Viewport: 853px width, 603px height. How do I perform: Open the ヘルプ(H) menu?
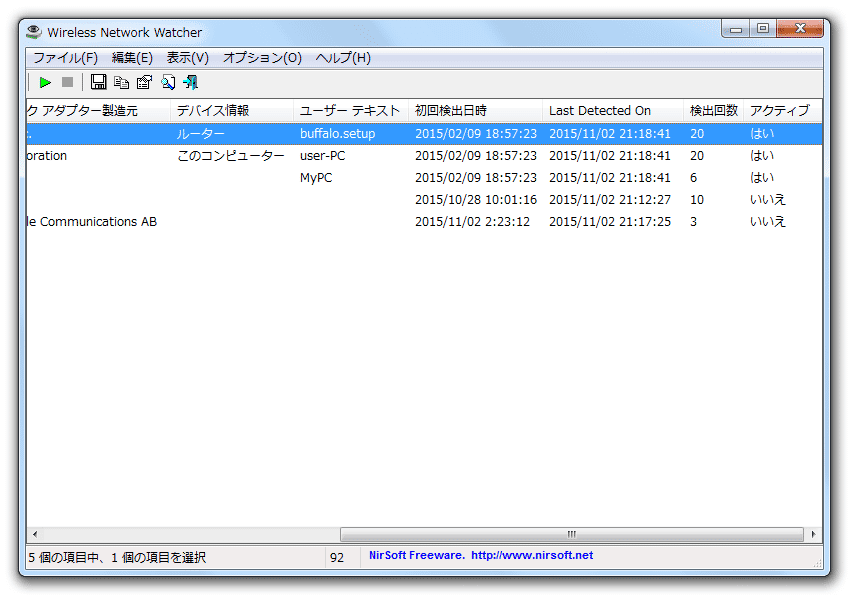343,58
